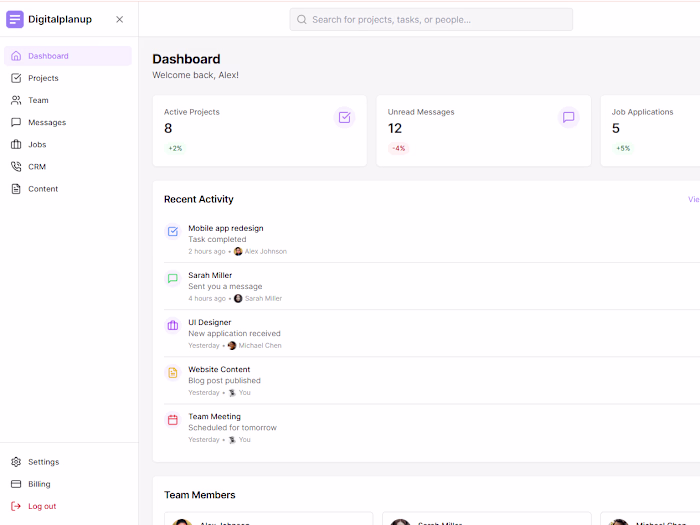Click the Digitalplanup logo icon
Image resolution: width=700 pixels, height=525 pixels.
15,19
